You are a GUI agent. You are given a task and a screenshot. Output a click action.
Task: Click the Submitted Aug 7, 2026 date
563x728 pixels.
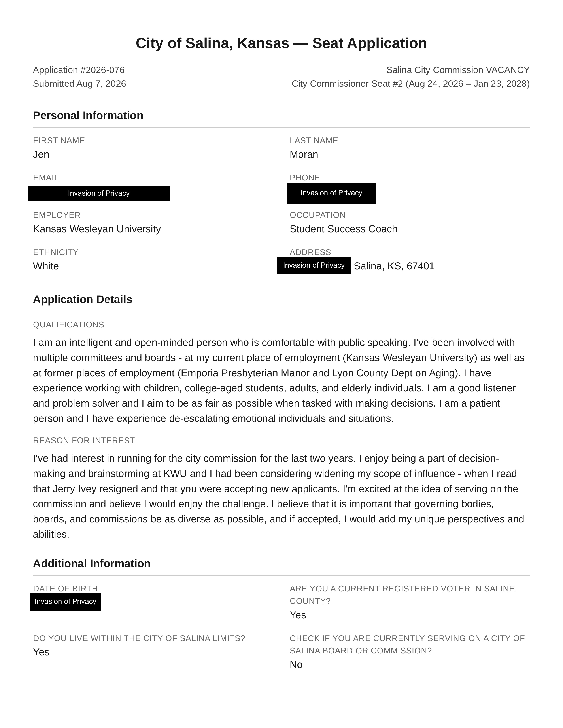(79, 84)
